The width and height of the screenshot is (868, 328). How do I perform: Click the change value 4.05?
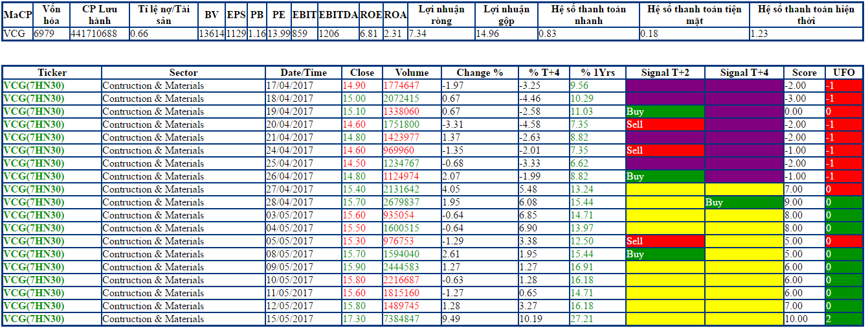451,189
